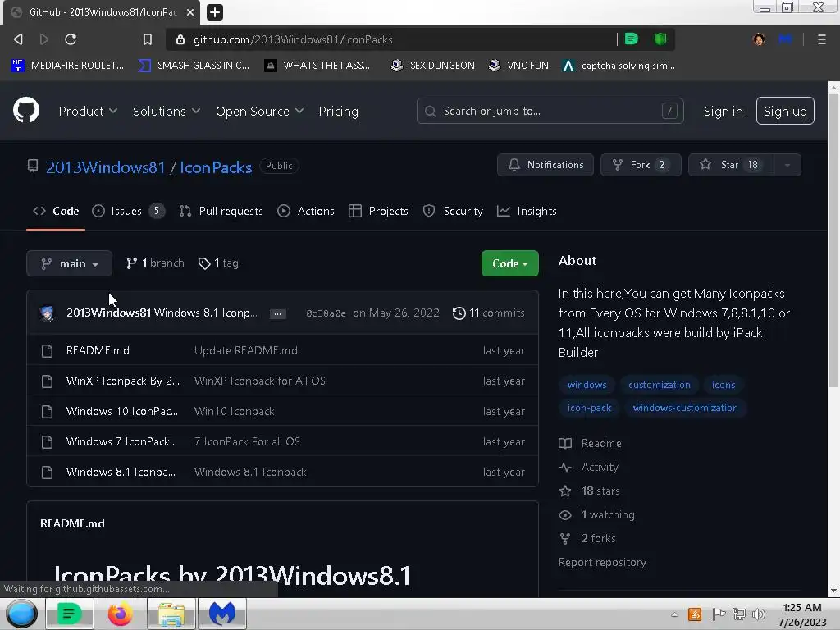Screen dimensions: 840x630
Task: Open Activity link in About
Action: 589,467
